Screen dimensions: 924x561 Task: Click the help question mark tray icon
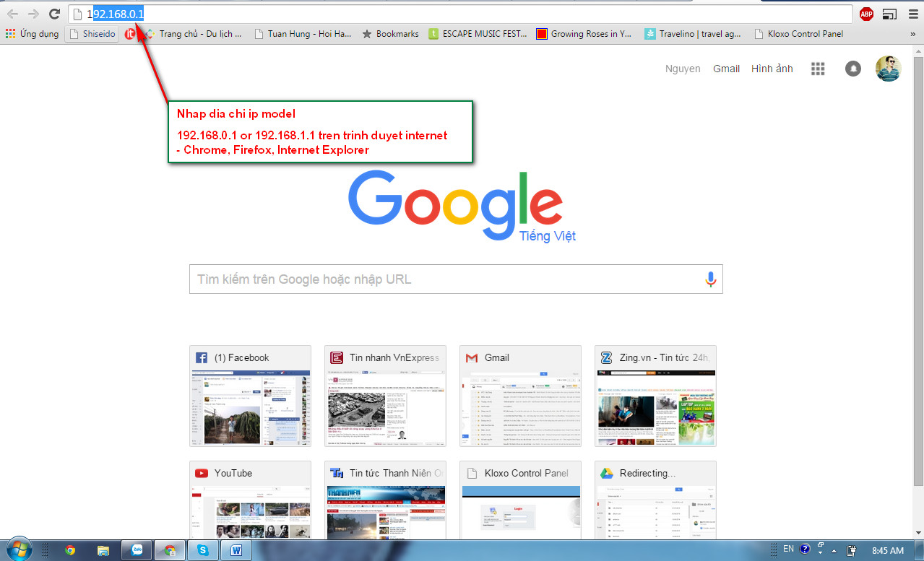[805, 549]
